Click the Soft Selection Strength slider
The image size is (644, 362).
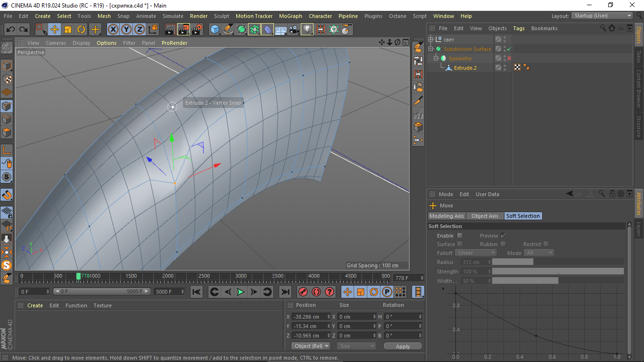(558, 271)
